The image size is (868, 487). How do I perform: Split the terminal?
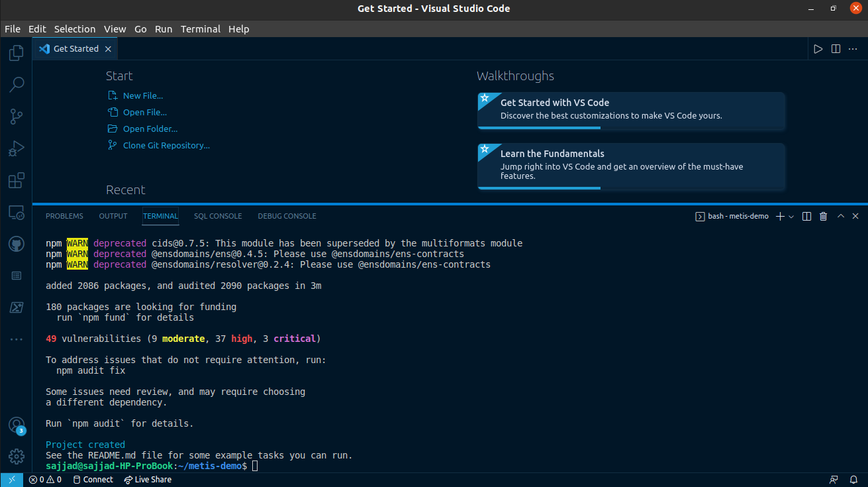806,216
